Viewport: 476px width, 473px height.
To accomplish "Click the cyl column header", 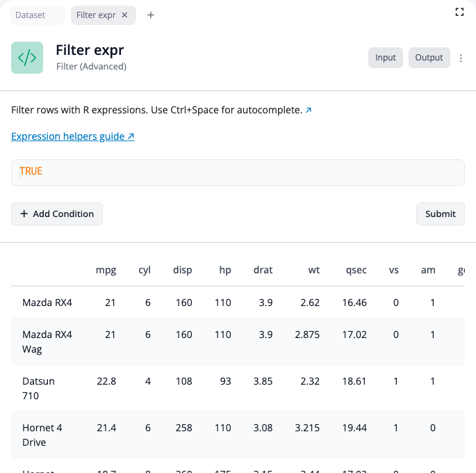I will click(145, 270).
